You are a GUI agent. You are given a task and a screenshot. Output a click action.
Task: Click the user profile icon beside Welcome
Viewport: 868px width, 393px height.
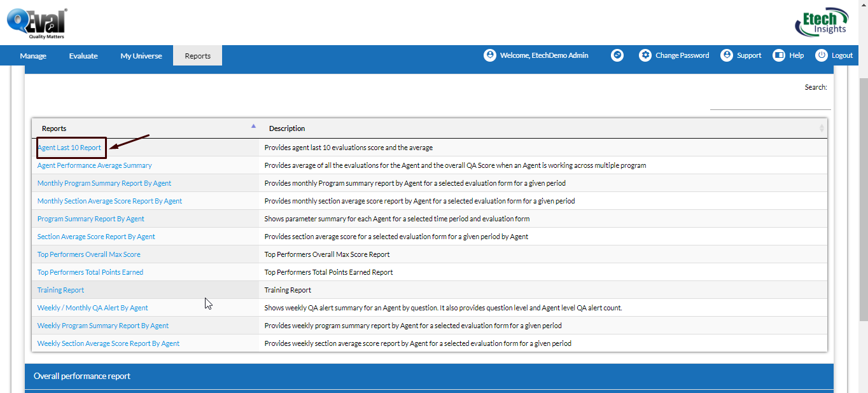(x=489, y=55)
